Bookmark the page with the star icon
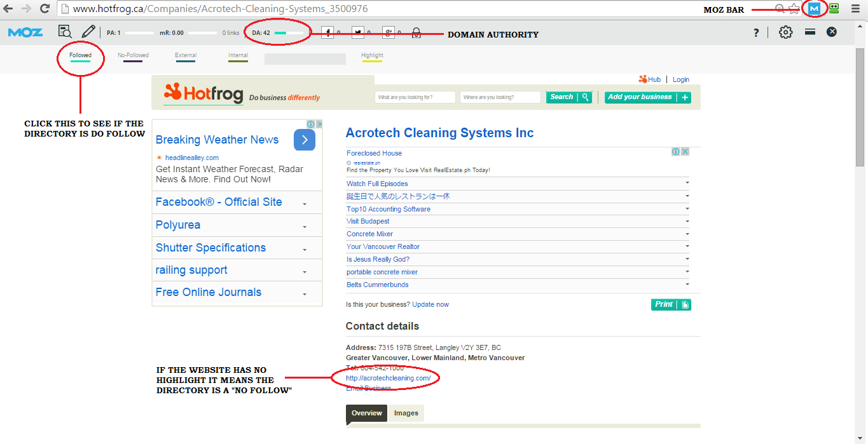 tap(794, 9)
